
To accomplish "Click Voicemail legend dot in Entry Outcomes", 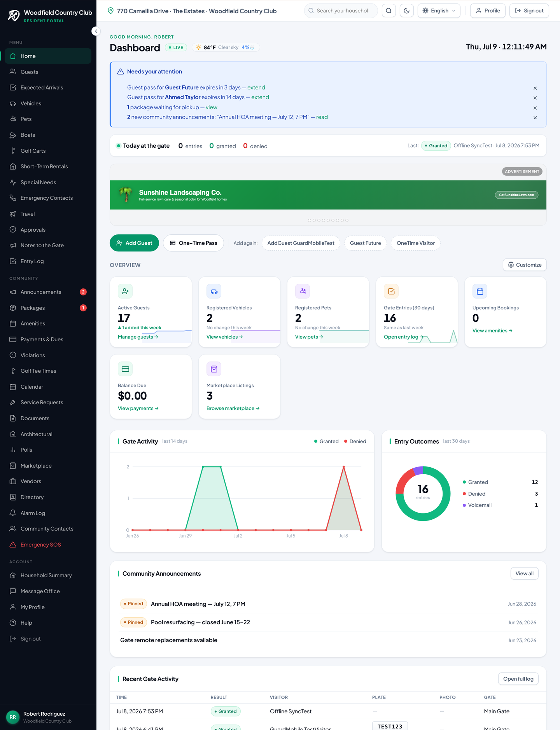I will [464, 505].
